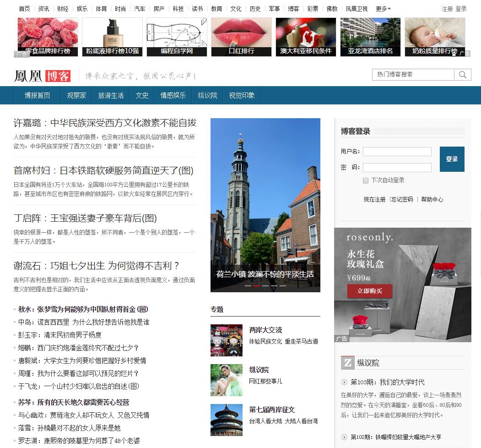Click the red 立即购买 button
Image resolution: width=481 pixels, height=448 pixels.
tap(370, 291)
